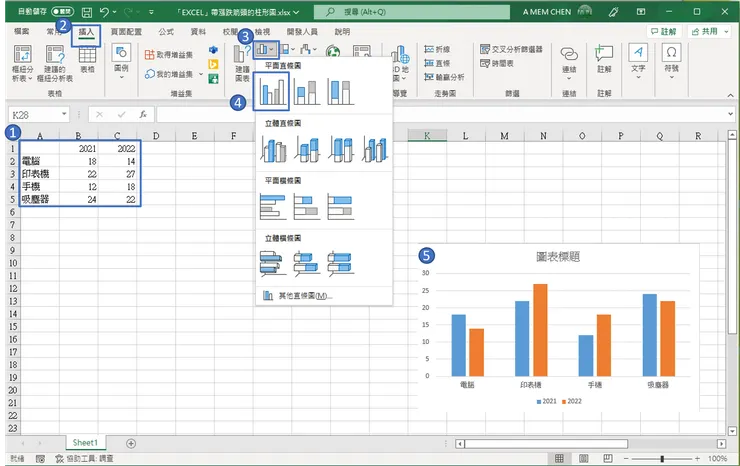Screen dimensions: 740x466
Task: Open the insert column chart dropdown
Action: click(x=266, y=49)
